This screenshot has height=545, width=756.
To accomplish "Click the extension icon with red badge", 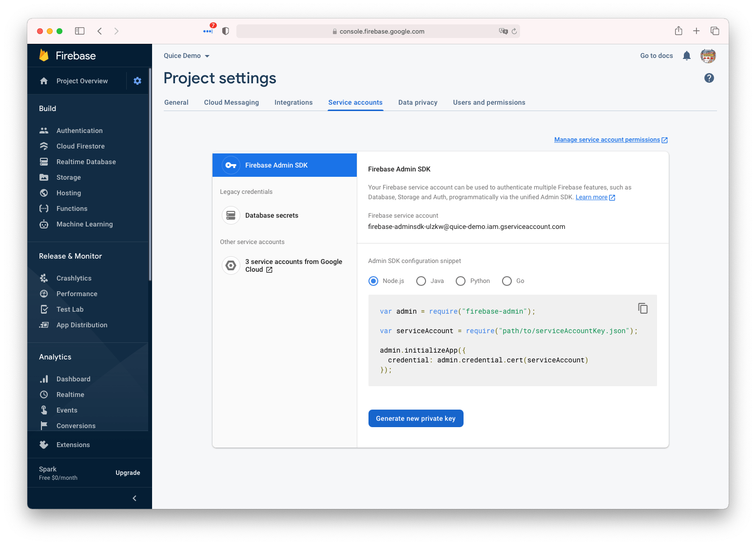I will (209, 30).
